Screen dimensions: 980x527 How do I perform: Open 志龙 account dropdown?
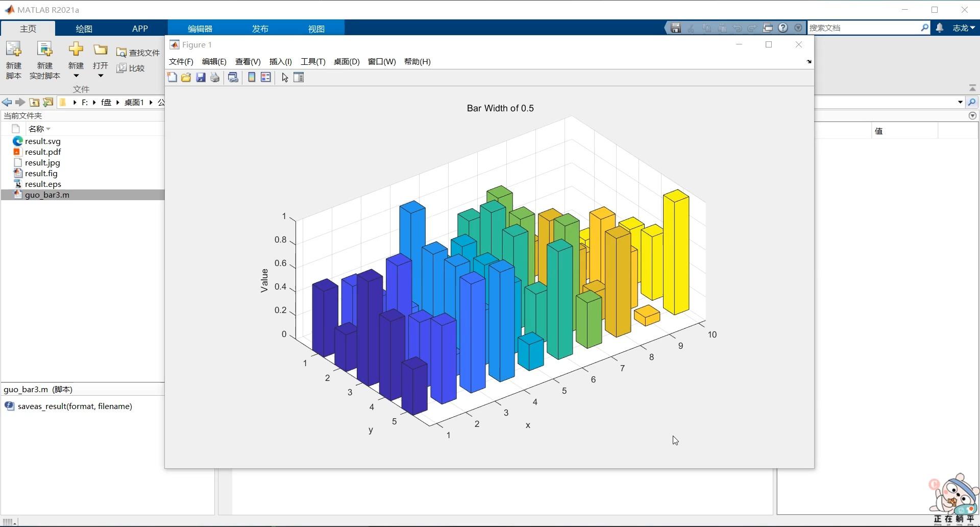point(964,28)
